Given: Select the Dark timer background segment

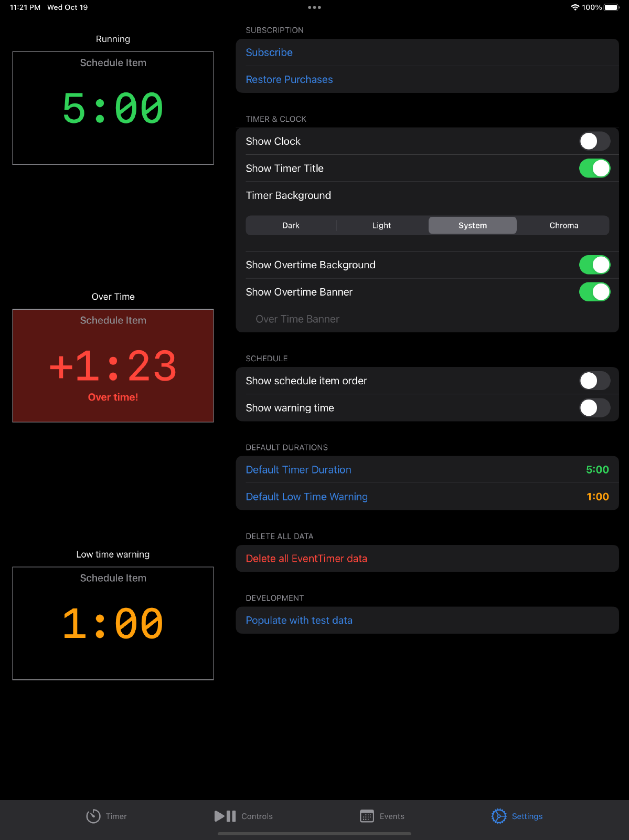Looking at the screenshot, I should click(291, 225).
